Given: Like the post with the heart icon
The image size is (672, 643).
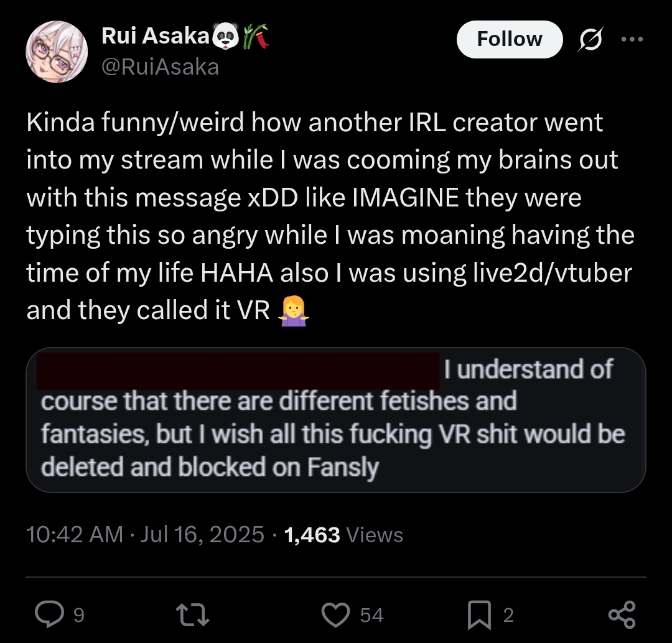Looking at the screenshot, I should (337, 614).
